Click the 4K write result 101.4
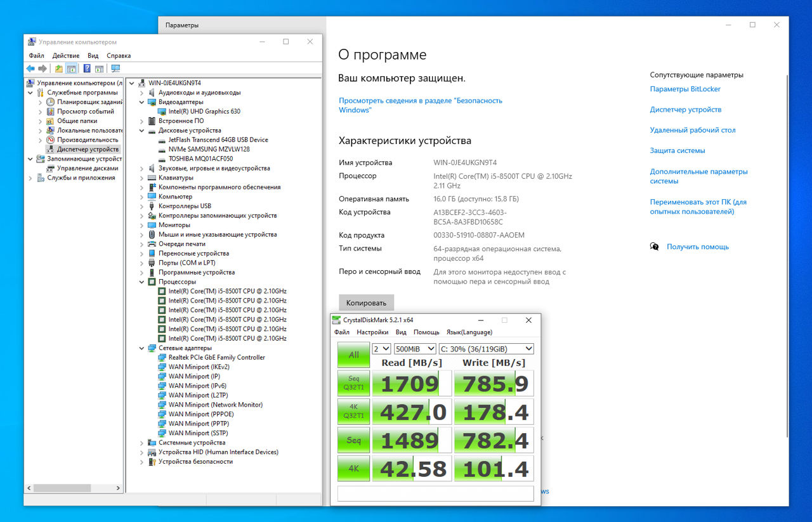The image size is (812, 522). point(495,469)
